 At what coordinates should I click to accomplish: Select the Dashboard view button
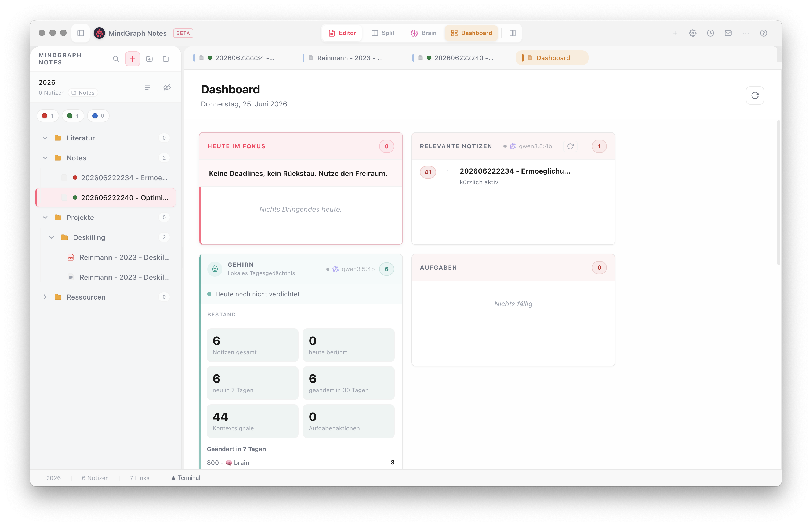tap(471, 33)
